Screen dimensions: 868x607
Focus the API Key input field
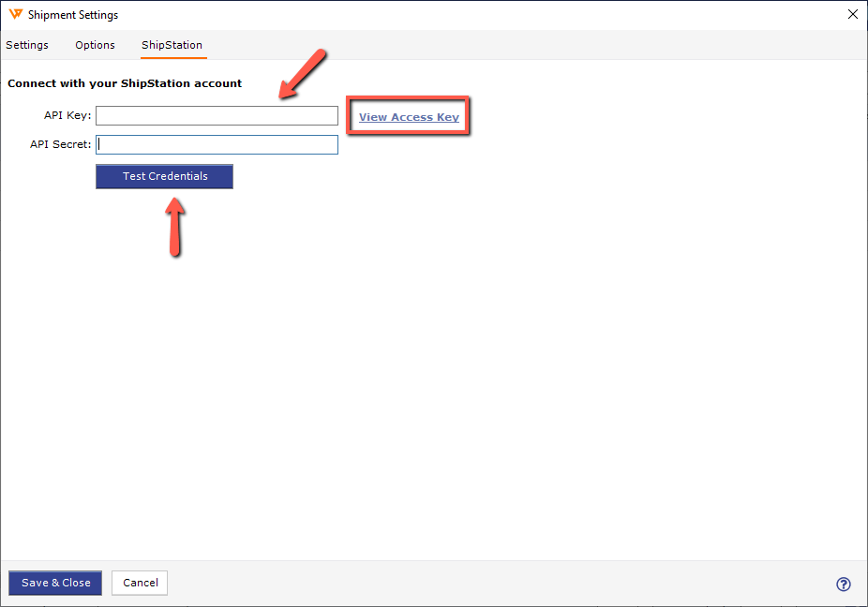point(217,115)
